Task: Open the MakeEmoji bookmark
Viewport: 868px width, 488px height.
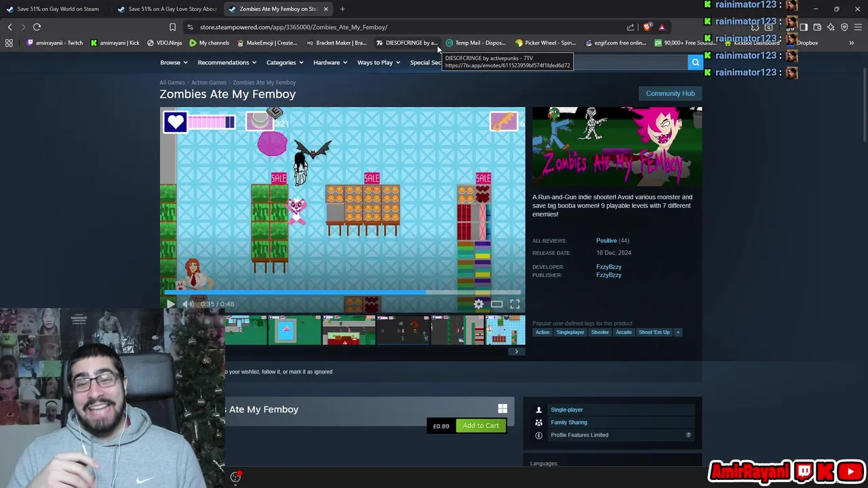Action: click(x=267, y=43)
